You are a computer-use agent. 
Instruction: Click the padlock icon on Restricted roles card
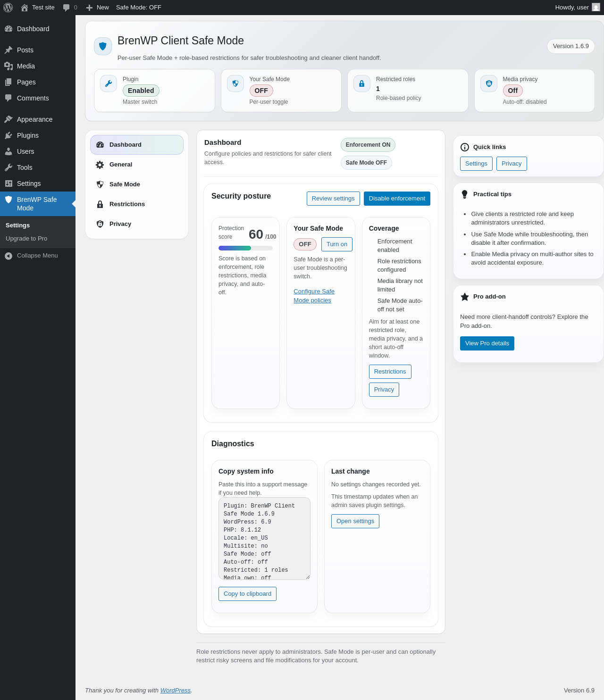(362, 83)
